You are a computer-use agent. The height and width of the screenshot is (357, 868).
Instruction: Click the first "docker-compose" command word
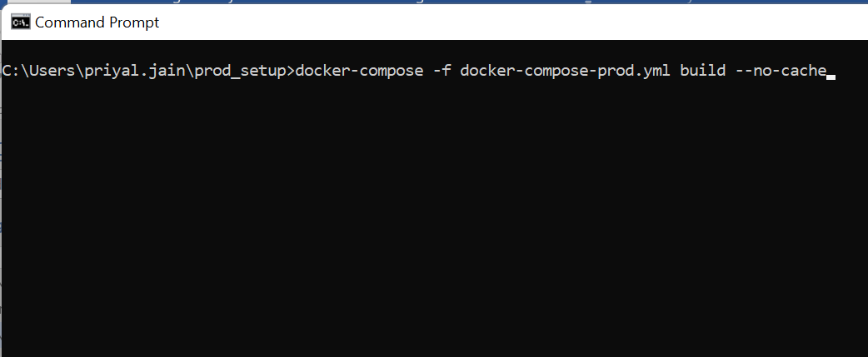click(359, 71)
